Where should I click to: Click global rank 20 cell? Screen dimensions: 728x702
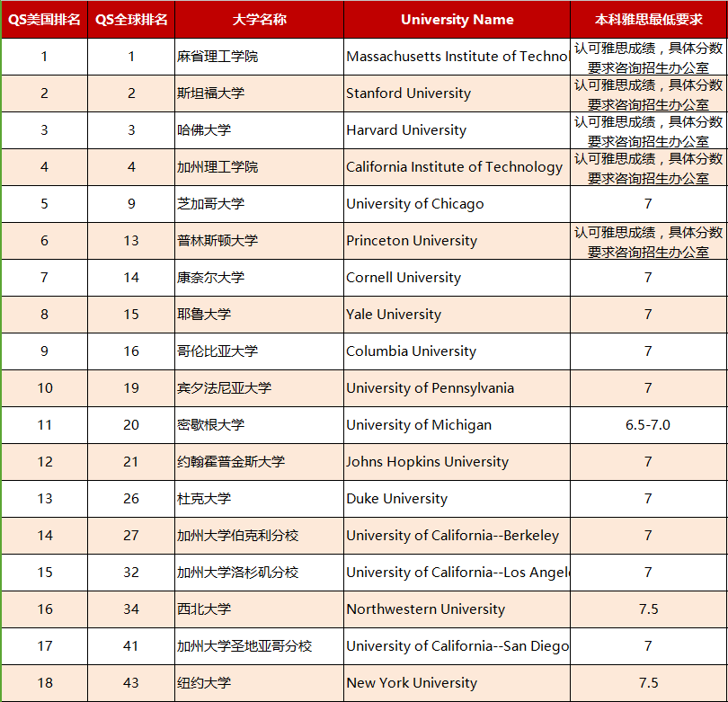point(131,425)
